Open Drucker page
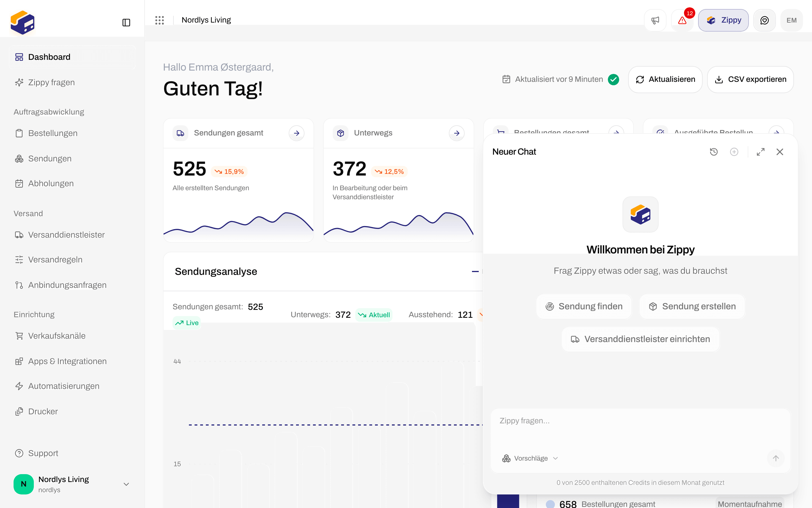This screenshot has height=508, width=812. click(72, 411)
